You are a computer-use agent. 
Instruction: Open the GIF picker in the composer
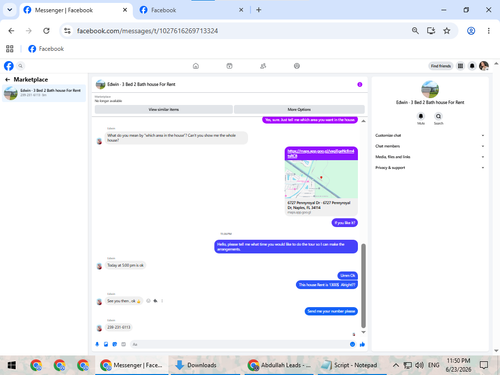click(x=124, y=344)
